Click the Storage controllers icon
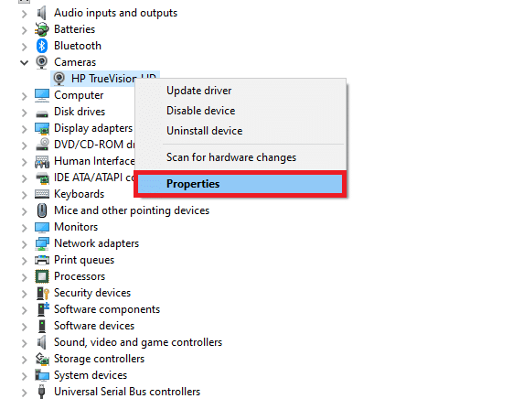513x420 pixels. click(x=42, y=359)
